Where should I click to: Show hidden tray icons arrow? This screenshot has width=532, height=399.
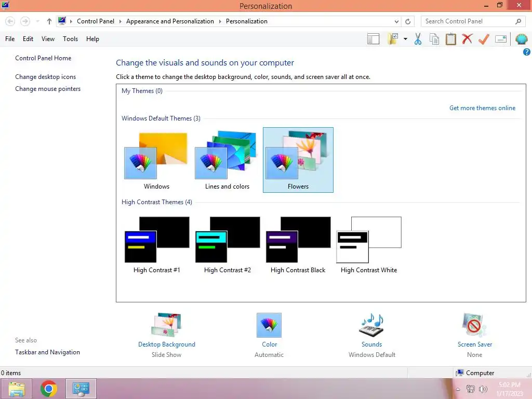click(x=458, y=389)
